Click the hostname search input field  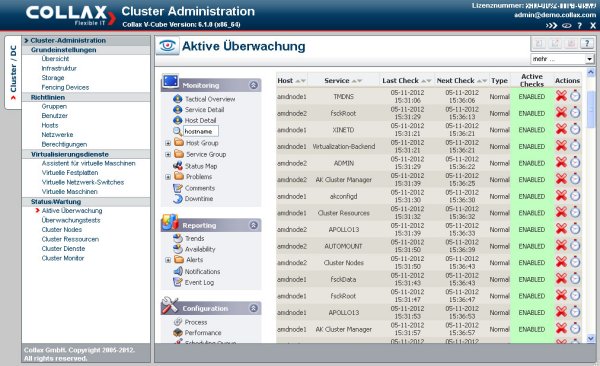(201, 131)
